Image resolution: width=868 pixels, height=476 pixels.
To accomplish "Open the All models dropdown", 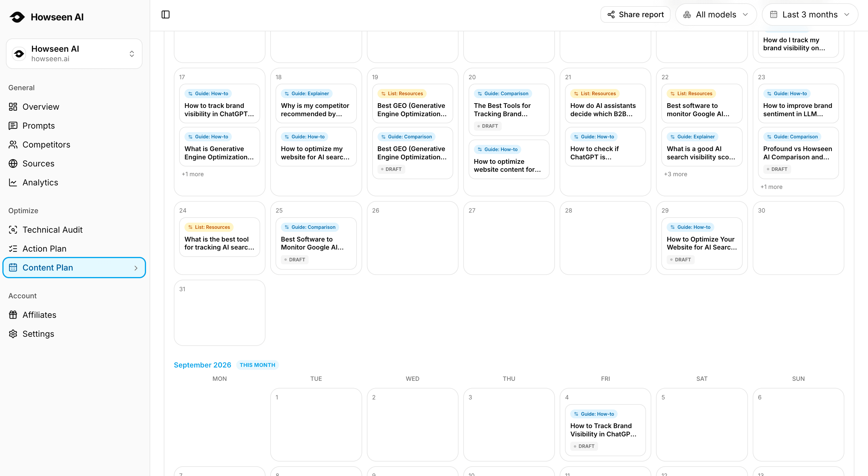I will [x=716, y=14].
